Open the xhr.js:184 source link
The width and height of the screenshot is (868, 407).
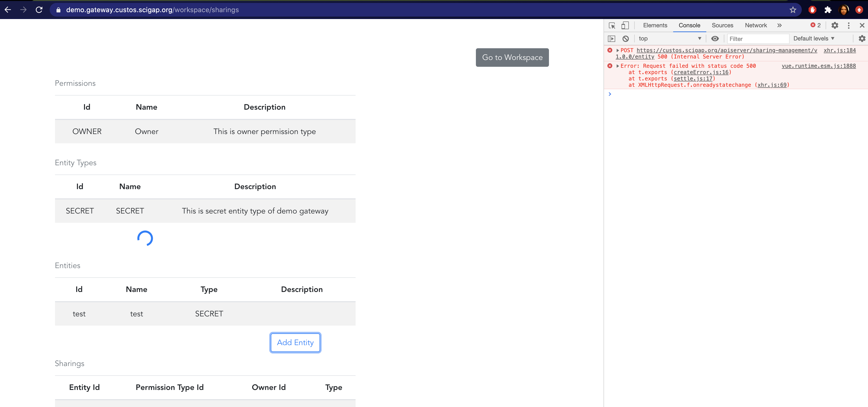pyautogui.click(x=841, y=50)
